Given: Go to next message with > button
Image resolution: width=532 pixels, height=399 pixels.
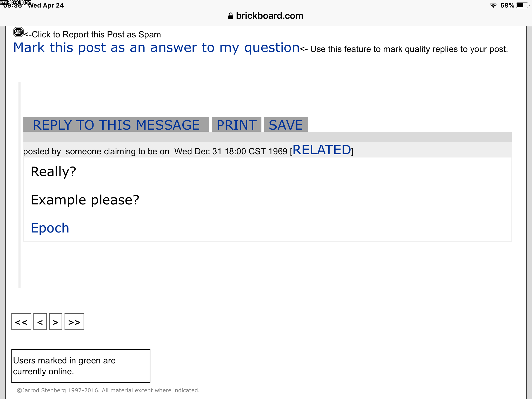Looking at the screenshot, I should point(56,322).
